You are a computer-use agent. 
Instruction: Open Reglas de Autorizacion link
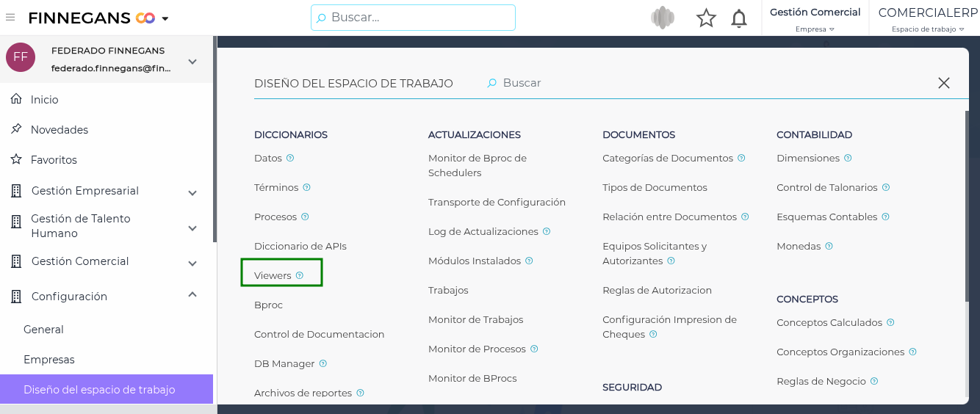click(x=657, y=290)
